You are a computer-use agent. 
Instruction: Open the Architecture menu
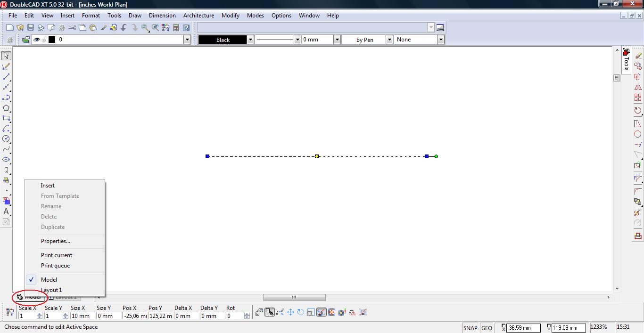pyautogui.click(x=198, y=16)
